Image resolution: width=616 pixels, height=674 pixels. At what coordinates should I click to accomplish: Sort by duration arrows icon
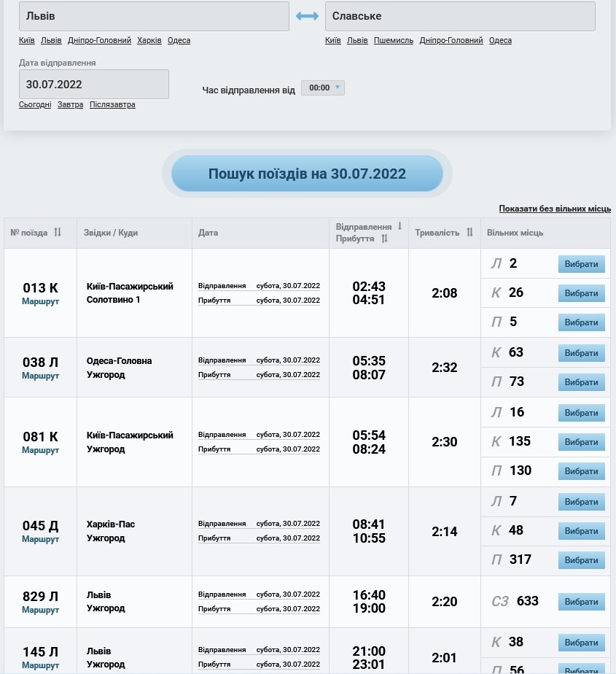click(469, 233)
